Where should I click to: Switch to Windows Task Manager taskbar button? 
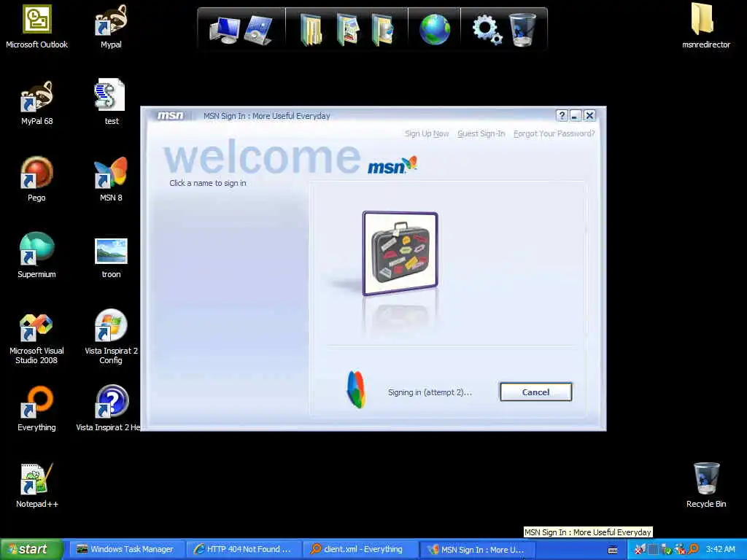[x=127, y=550]
